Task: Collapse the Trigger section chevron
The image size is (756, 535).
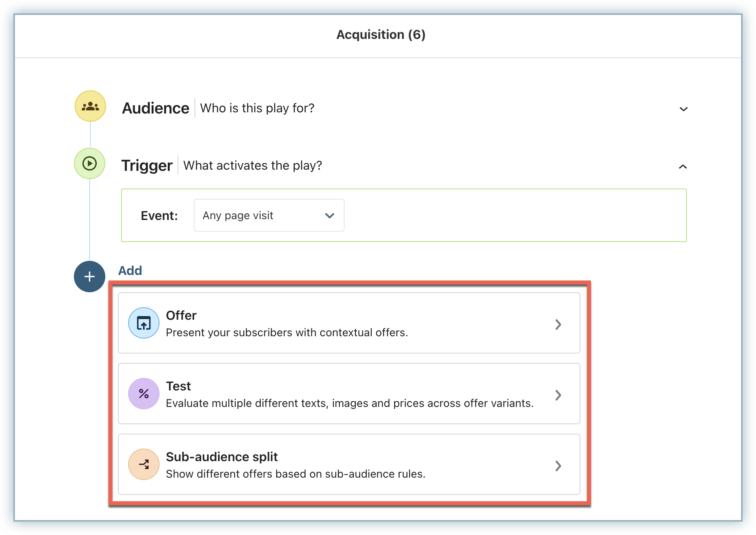Action: (x=683, y=167)
